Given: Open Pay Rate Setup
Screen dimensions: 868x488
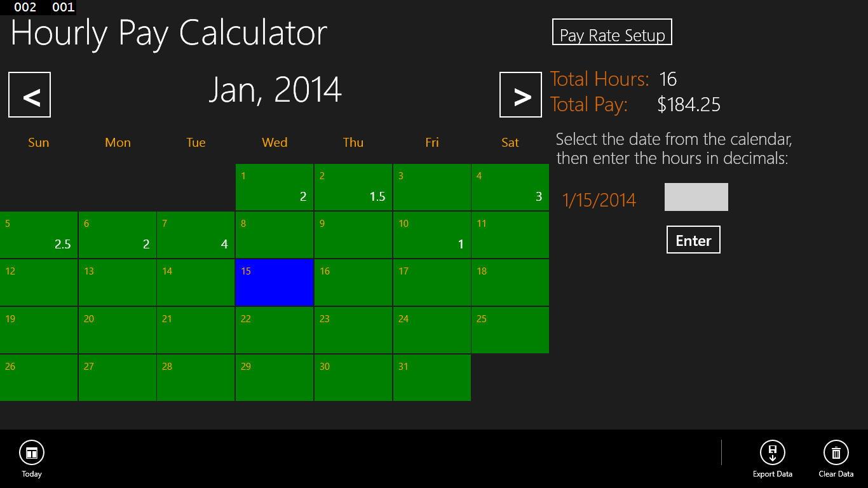Looking at the screenshot, I should pyautogui.click(x=612, y=32).
